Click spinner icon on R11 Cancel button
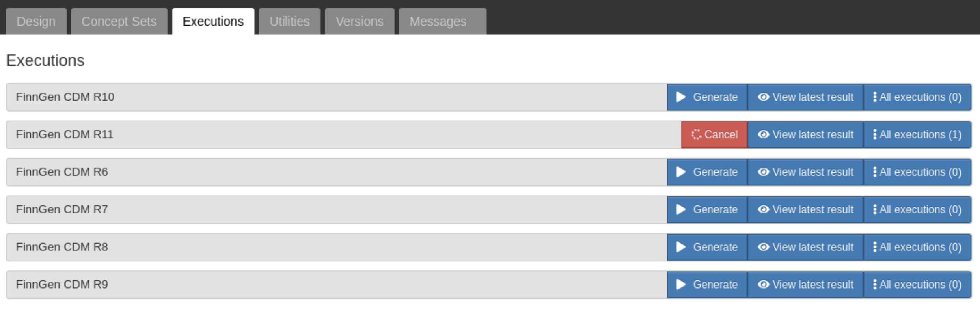 point(696,134)
